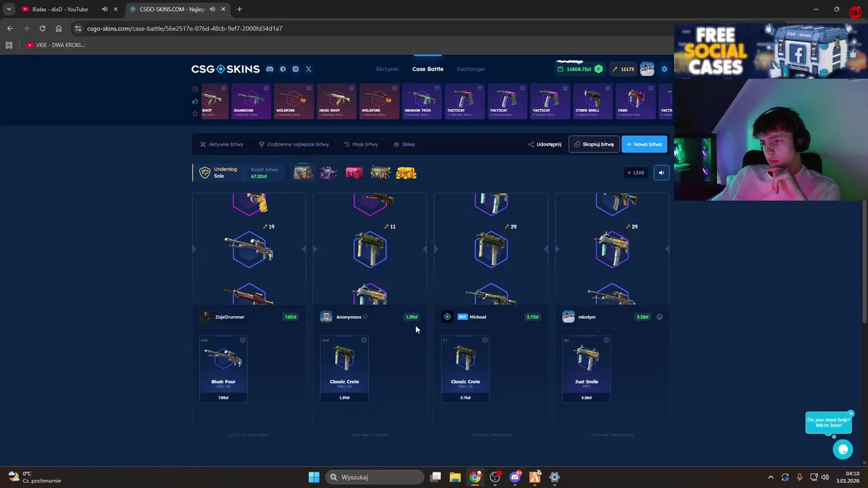Select the pink third case thumbnail
This screenshot has height=488, width=868.
point(355,173)
